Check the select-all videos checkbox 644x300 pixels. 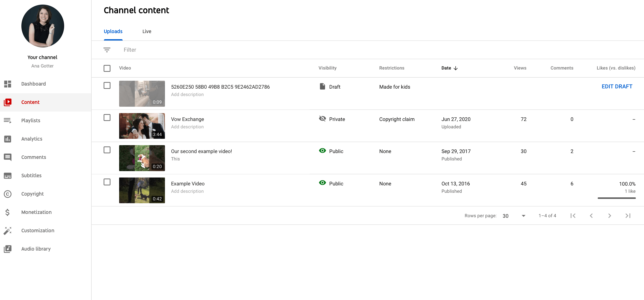pos(107,68)
